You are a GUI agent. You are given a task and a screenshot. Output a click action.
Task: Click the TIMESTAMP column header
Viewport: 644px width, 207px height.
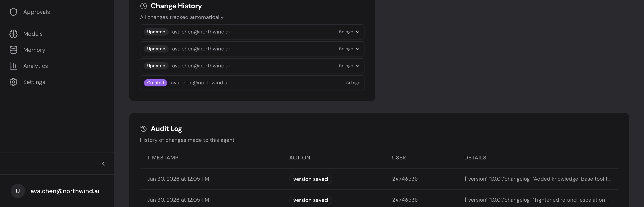(x=163, y=158)
